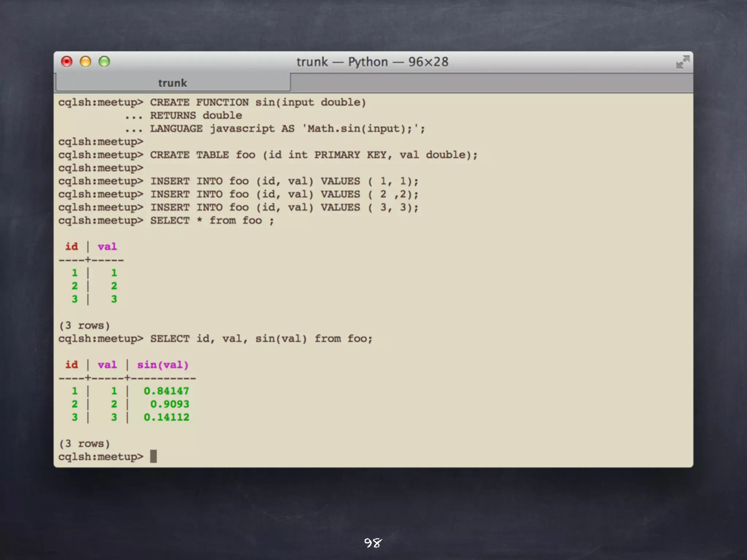Click the window title 'trunk — Python — 96×28'
This screenshot has width=747, height=560.
pyautogui.click(x=372, y=62)
